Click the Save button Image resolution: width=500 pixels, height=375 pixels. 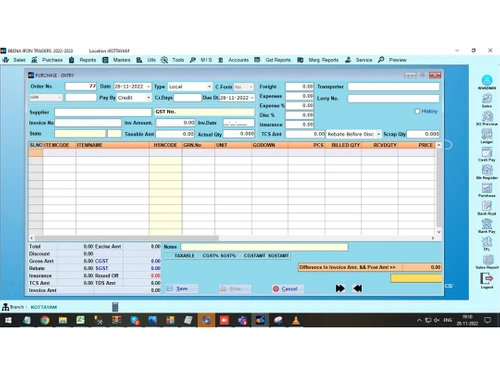click(182, 289)
